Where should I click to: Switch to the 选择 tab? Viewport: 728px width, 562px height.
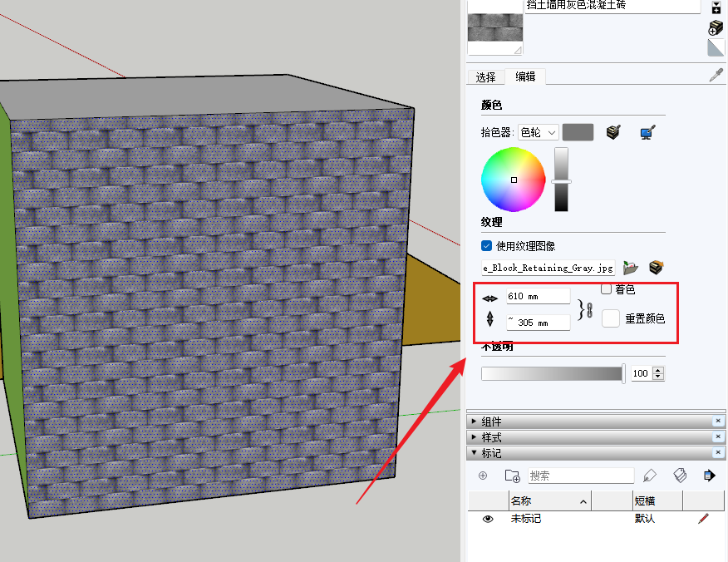click(x=486, y=77)
